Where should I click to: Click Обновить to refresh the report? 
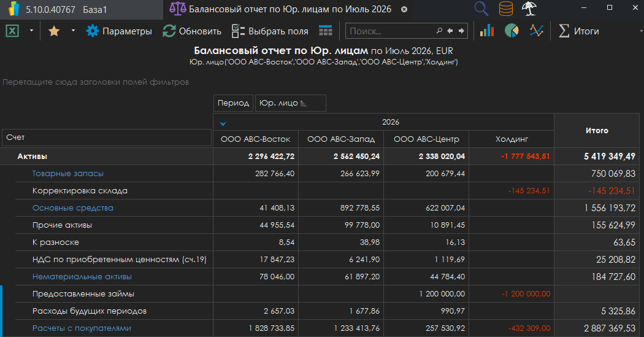(192, 31)
